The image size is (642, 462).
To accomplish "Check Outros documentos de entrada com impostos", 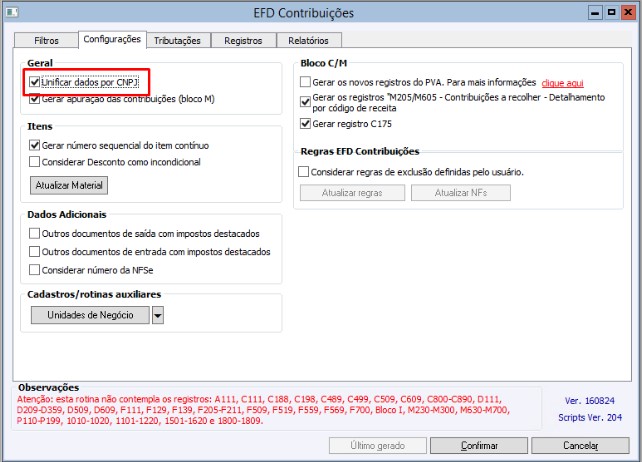I will (34, 251).
